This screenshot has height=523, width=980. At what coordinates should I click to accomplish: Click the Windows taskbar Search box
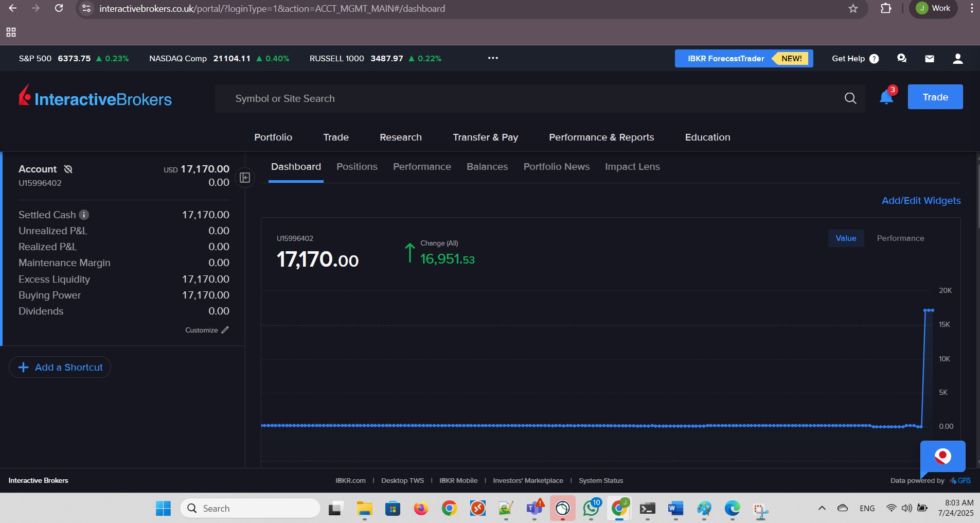pyautogui.click(x=250, y=509)
